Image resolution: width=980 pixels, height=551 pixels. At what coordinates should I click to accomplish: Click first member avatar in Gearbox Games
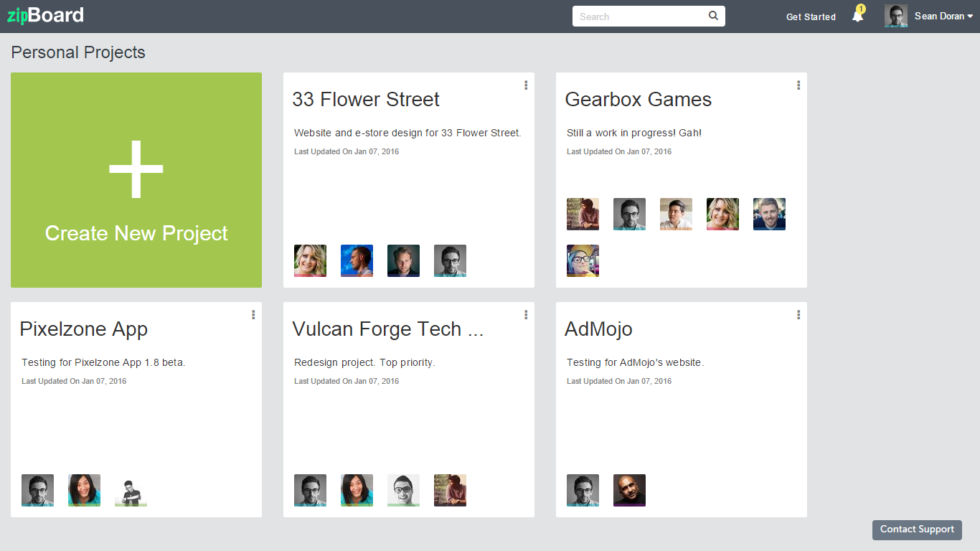[583, 214]
